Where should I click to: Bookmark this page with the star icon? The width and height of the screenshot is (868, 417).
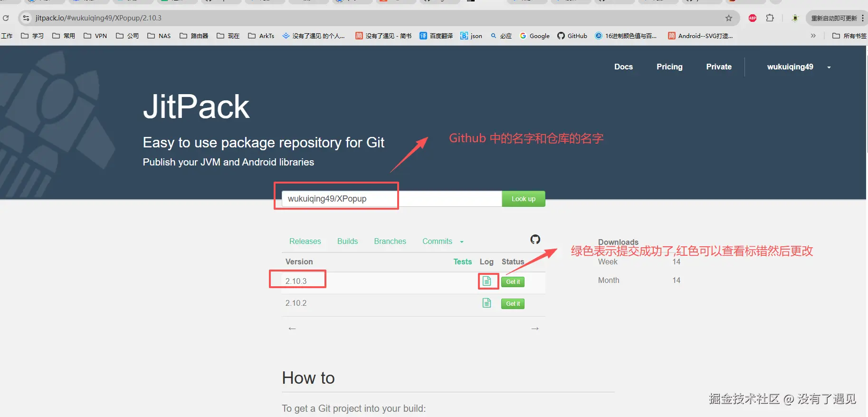click(729, 18)
